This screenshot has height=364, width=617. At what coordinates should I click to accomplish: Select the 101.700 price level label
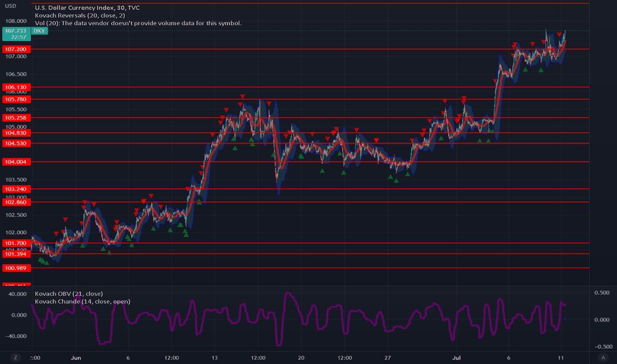16,243
